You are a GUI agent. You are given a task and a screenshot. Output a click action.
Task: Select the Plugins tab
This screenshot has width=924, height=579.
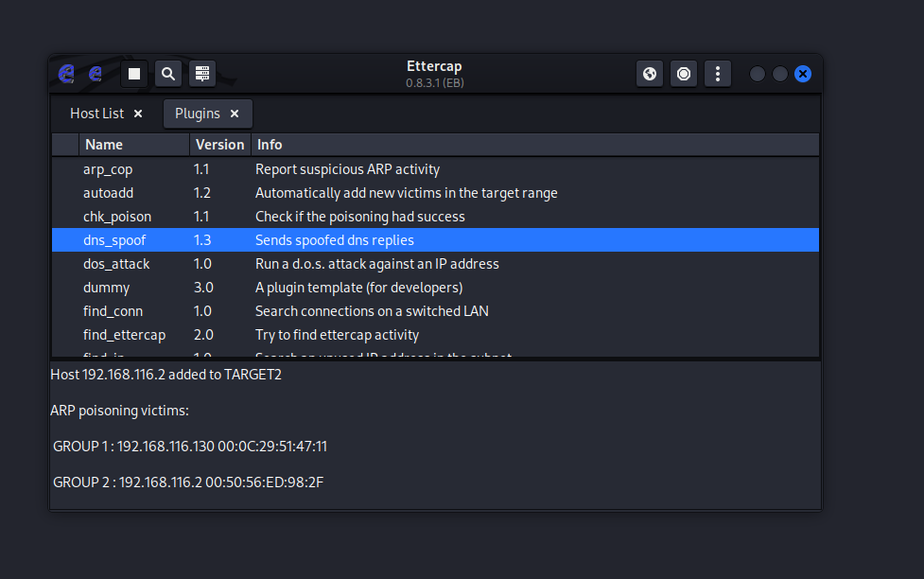[x=197, y=114]
